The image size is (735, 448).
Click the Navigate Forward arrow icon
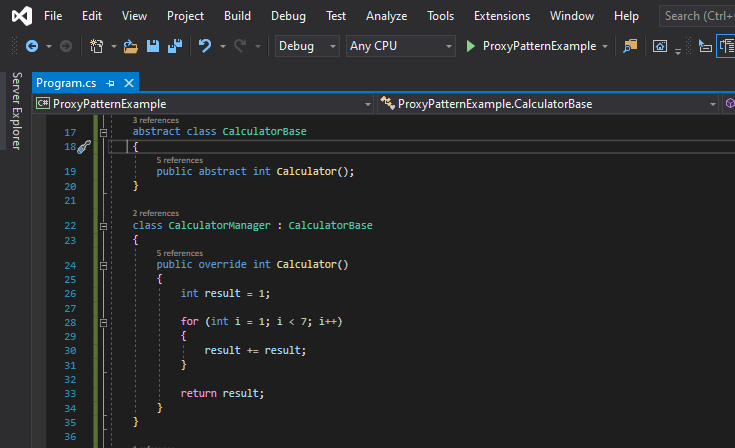pos(66,46)
